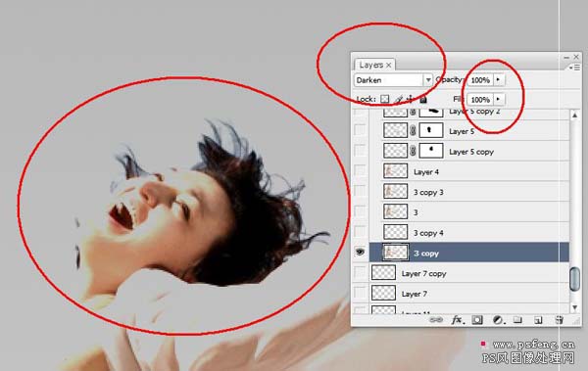Select the layer named 3 copy 4

(428, 233)
